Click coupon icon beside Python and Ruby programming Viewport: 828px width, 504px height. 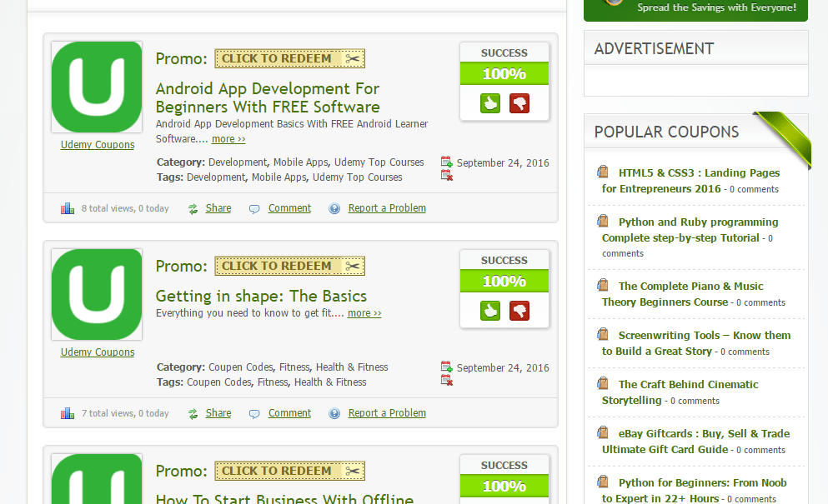click(603, 221)
